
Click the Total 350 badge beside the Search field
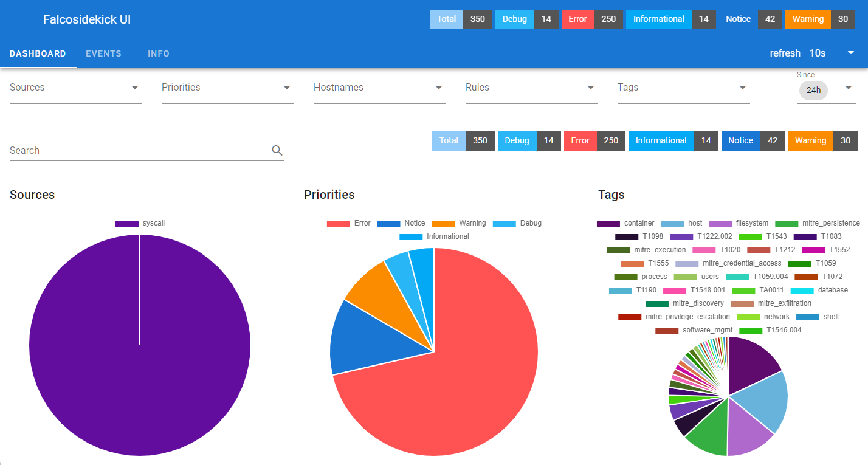coord(463,140)
